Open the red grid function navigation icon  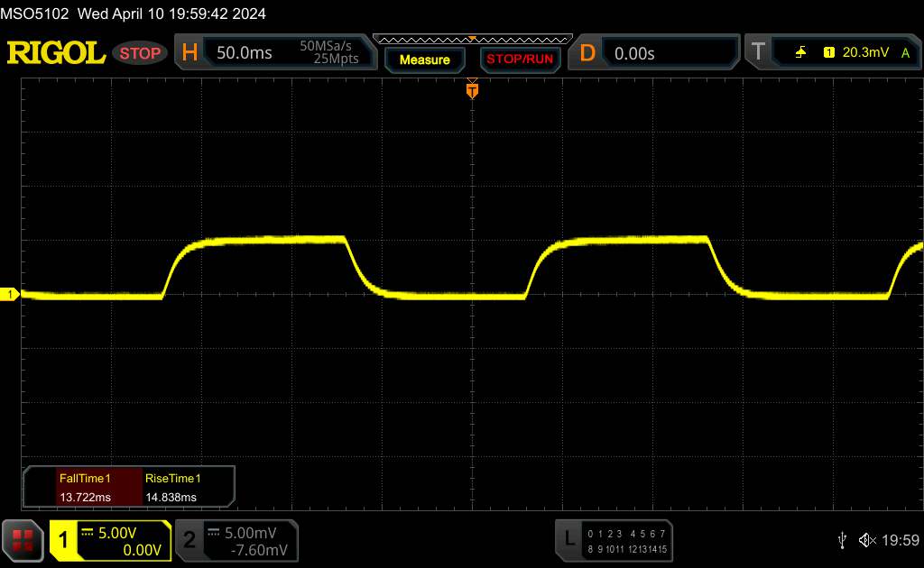pyautogui.click(x=23, y=540)
